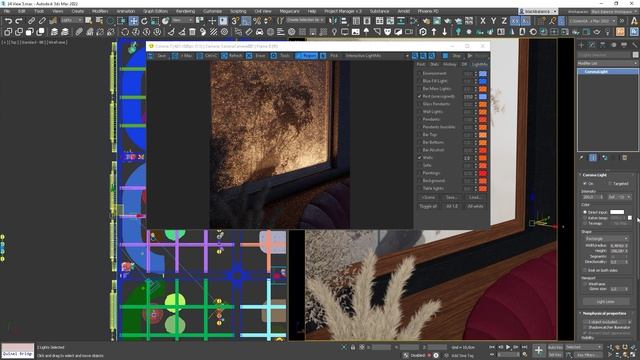640x360 pixels.
Task: Switch to LightMix tab in frame buffer
Action: coord(480,64)
